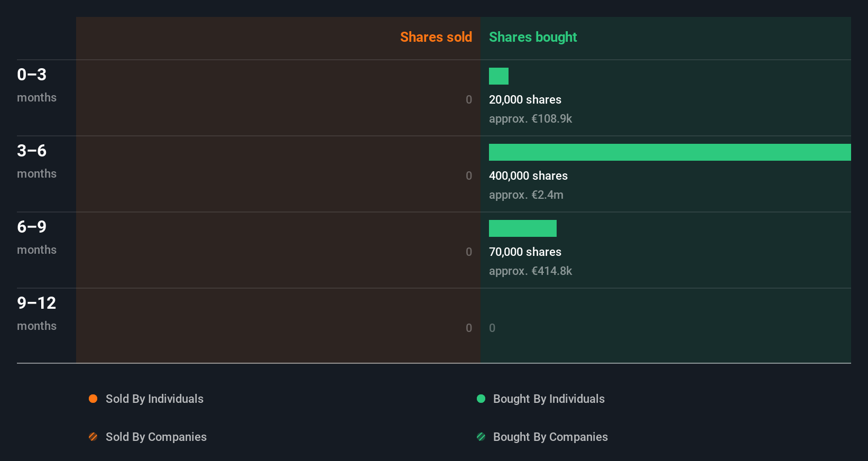Image resolution: width=868 pixels, height=461 pixels.
Task: Click shares sold zero in 3–6 months row
Action: (469, 176)
